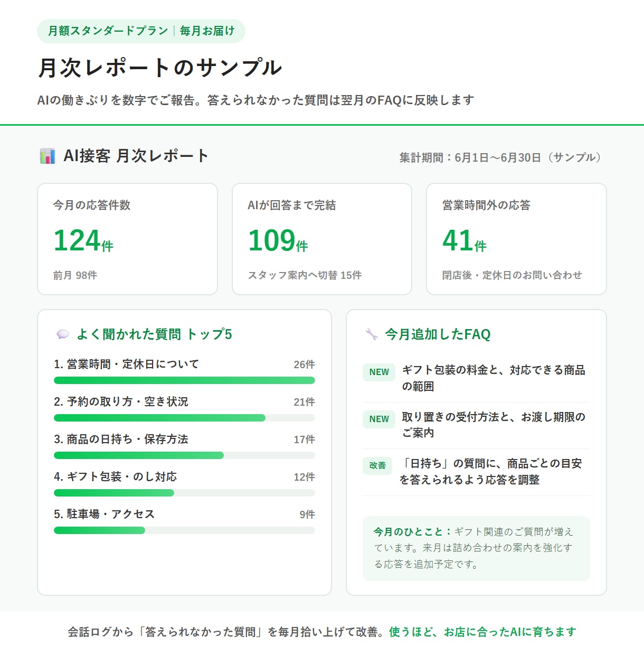
Task: Select the 今月の応答件数 card showing 124件
Action: (127, 239)
